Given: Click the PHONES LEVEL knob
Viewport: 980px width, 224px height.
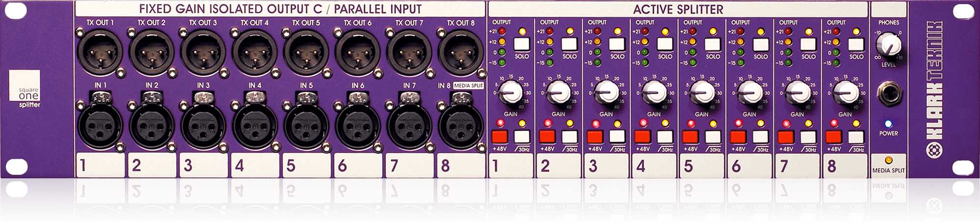Looking at the screenshot, I should point(889,45).
